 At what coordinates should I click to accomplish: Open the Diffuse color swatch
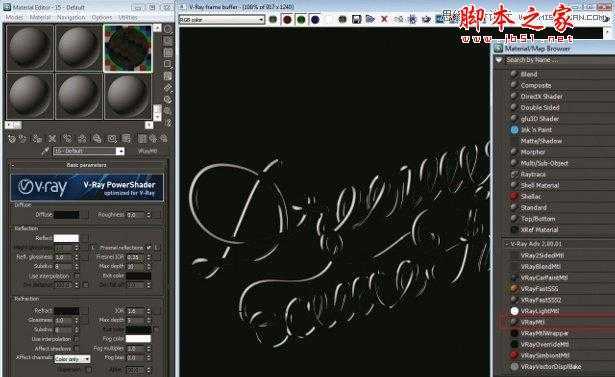(x=66, y=215)
